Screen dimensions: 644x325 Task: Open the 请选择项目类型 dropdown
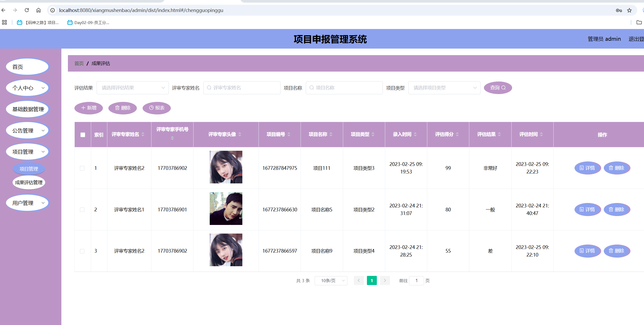(444, 88)
